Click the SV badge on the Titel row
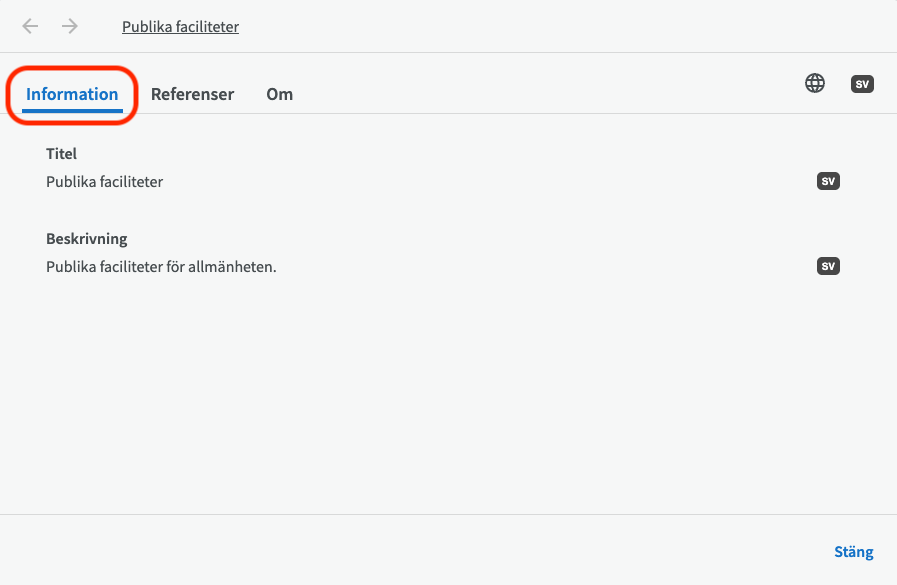This screenshot has height=585, width=897. (828, 182)
